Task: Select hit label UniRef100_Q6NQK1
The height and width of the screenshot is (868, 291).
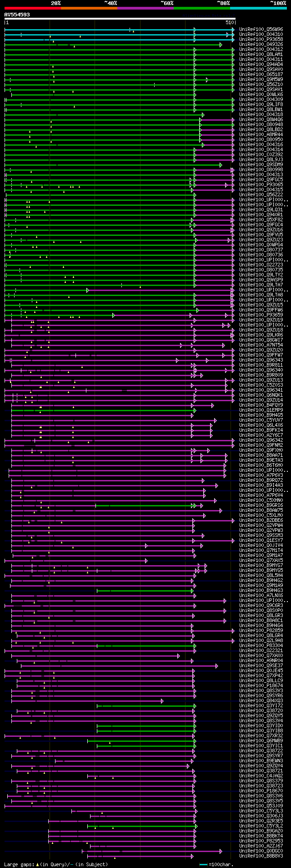Action: pyautogui.click(x=261, y=395)
